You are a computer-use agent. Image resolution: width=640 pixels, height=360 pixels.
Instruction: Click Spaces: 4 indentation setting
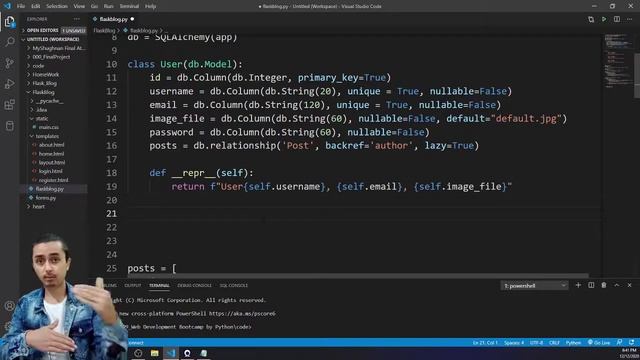(x=513, y=342)
